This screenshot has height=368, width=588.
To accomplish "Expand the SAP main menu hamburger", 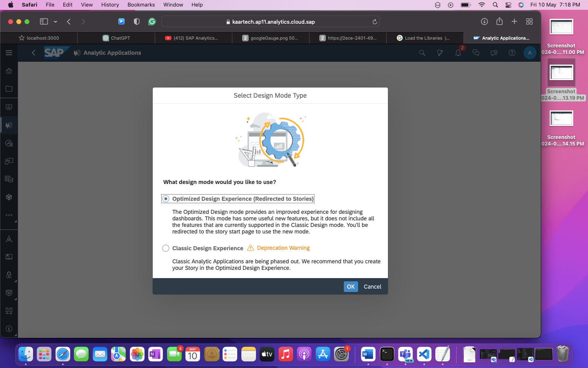I will click(9, 53).
